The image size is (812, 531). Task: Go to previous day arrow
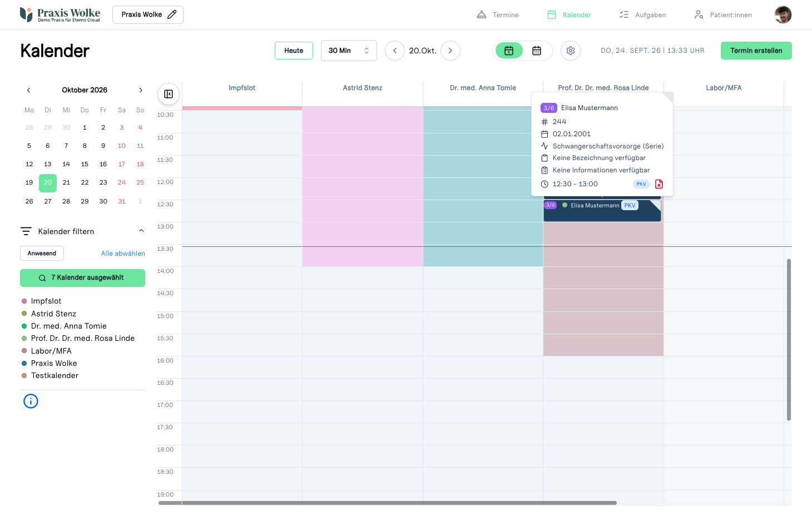pyautogui.click(x=395, y=51)
